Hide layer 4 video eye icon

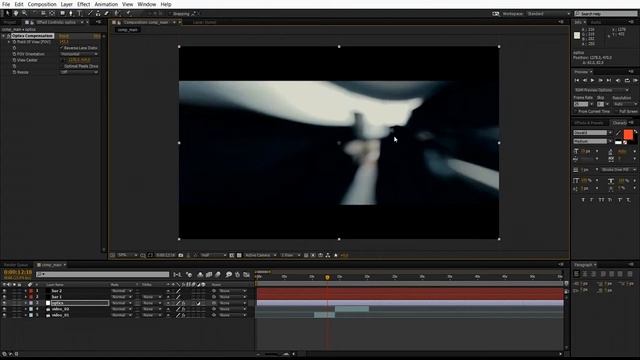click(x=4, y=309)
